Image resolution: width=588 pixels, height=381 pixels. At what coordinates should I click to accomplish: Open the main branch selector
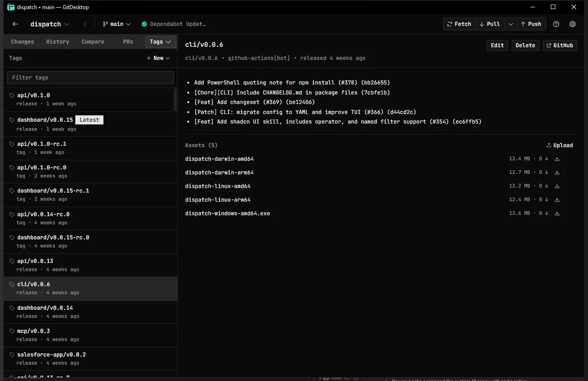pos(117,24)
